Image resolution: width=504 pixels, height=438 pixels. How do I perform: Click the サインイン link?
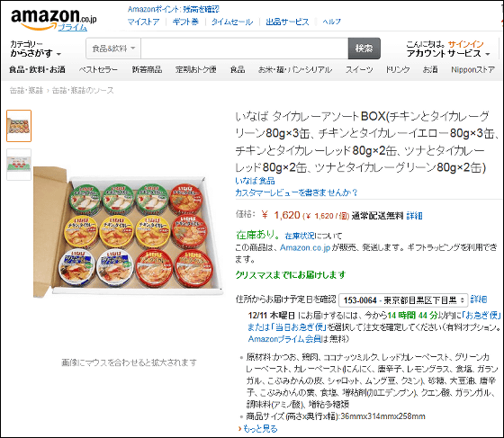466,44
